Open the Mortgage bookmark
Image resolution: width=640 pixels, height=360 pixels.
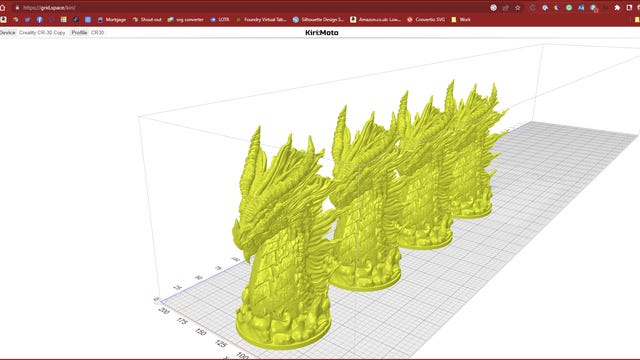point(112,20)
